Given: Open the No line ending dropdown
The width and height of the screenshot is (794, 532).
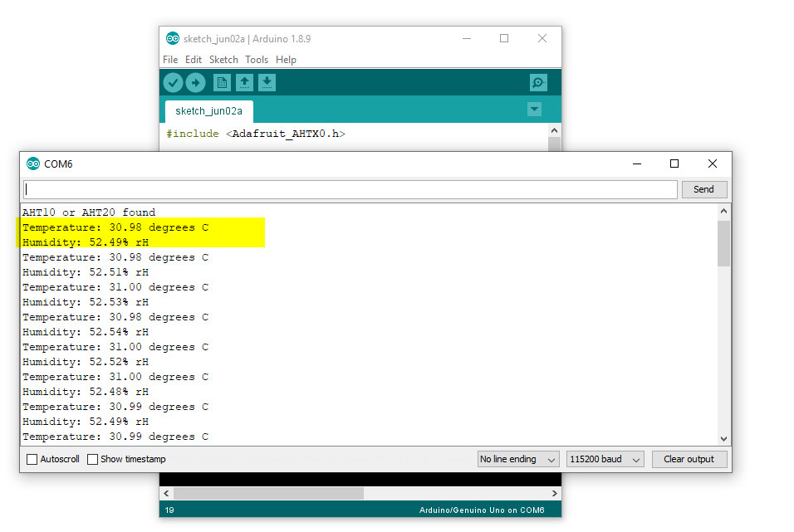Looking at the screenshot, I should click(x=518, y=459).
